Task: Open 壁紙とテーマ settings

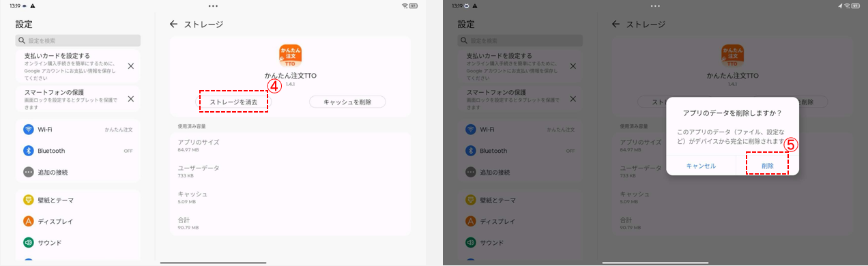Action: coord(78,200)
